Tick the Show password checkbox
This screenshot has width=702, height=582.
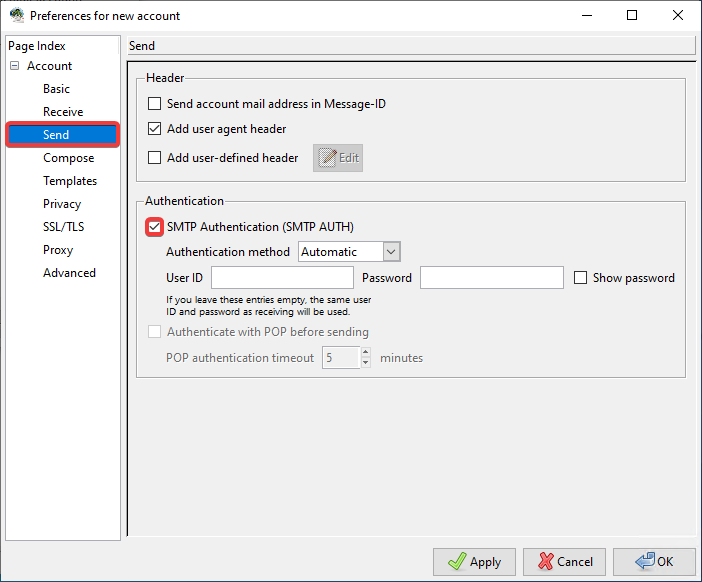(x=580, y=278)
